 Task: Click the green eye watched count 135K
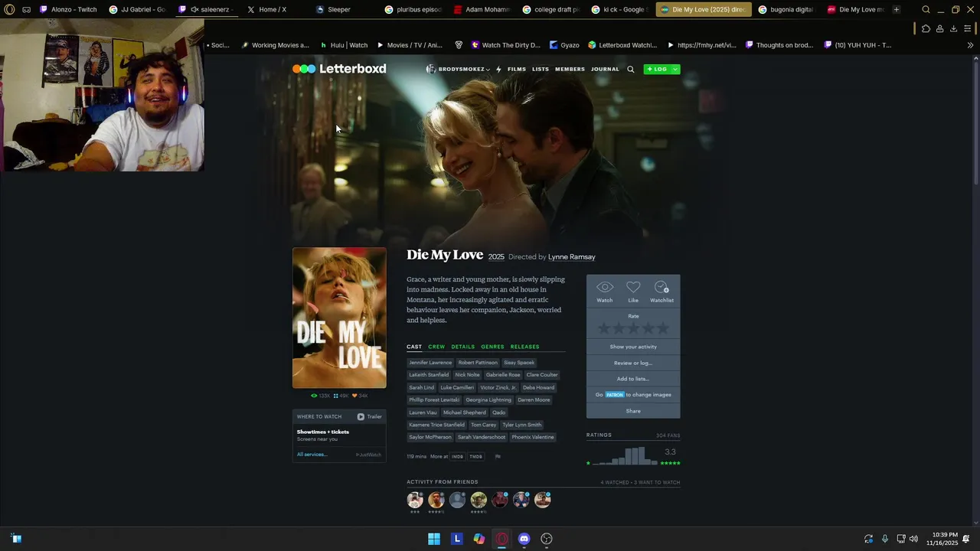click(321, 396)
